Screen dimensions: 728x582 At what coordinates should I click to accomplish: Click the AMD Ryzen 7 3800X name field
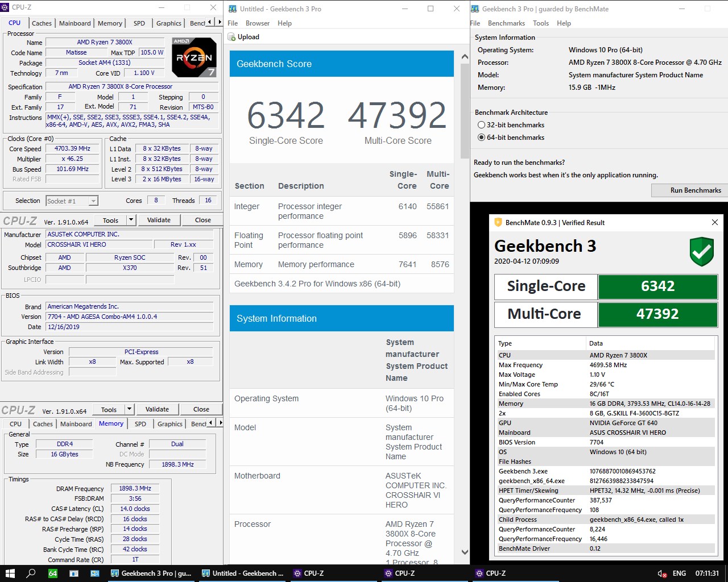tap(105, 42)
